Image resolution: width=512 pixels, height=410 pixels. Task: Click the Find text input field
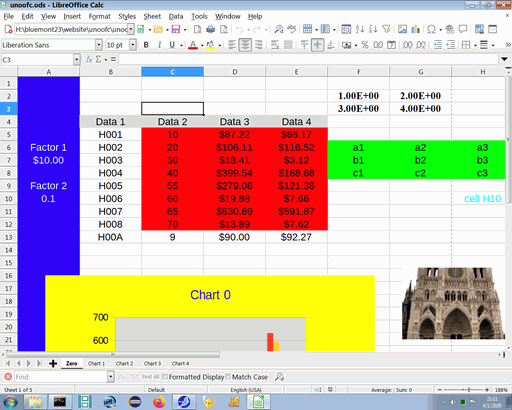pyautogui.click(x=61, y=377)
